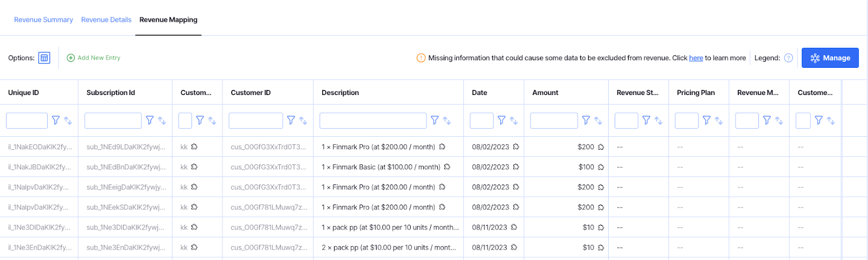Open the column chooser icon beside Options
Screen dimensions: 868x260
point(44,58)
